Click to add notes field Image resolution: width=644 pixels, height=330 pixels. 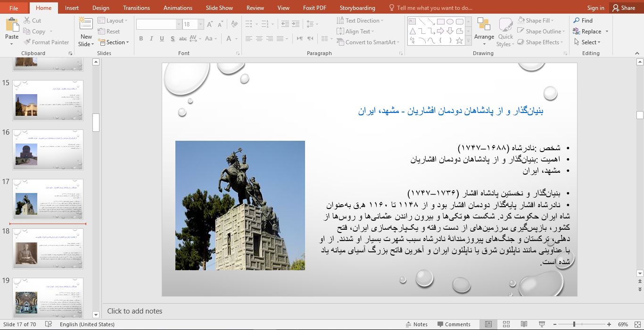click(x=135, y=311)
